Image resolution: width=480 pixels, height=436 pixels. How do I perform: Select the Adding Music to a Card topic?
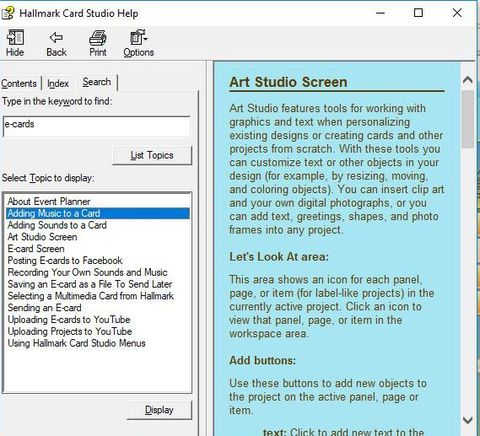98,213
